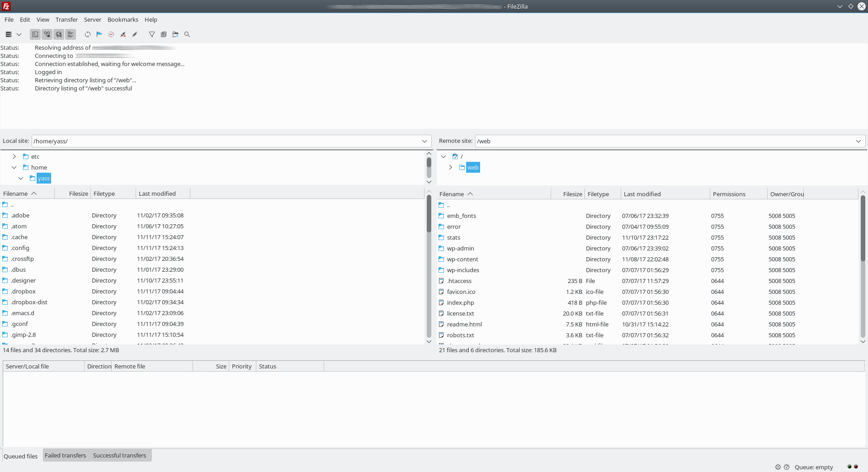This screenshot has width=868, height=472.
Task: Refresh the file and folder lists
Action: [88, 34]
